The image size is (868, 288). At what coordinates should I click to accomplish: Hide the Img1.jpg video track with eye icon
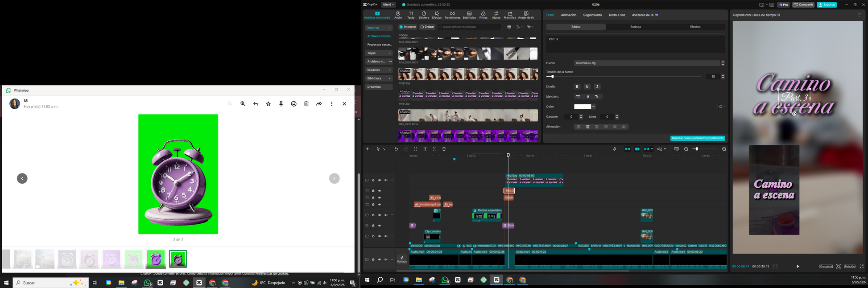(380, 180)
